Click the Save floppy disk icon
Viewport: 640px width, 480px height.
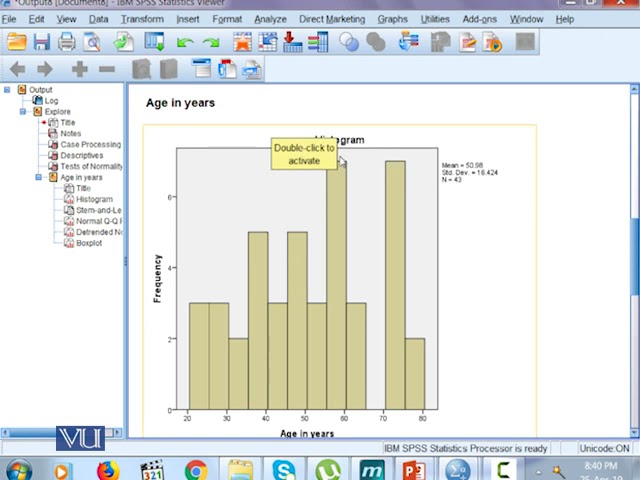tap(42, 42)
